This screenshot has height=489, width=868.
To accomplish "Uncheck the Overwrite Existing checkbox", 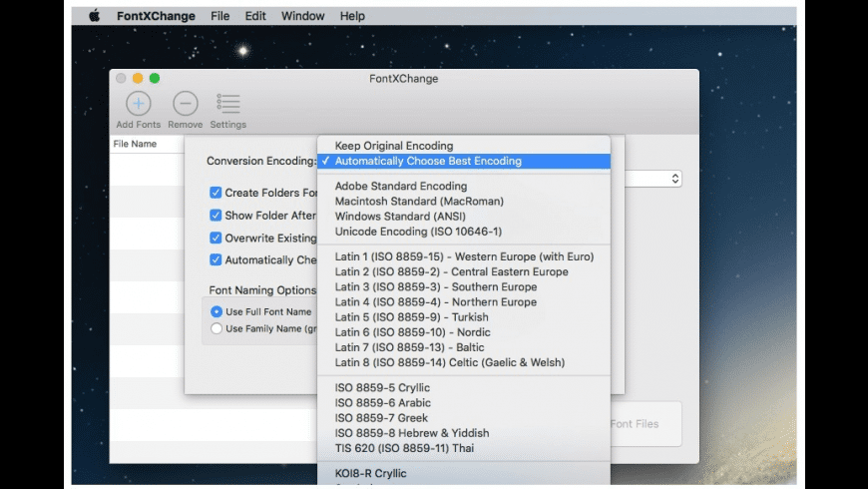I will click(x=216, y=238).
